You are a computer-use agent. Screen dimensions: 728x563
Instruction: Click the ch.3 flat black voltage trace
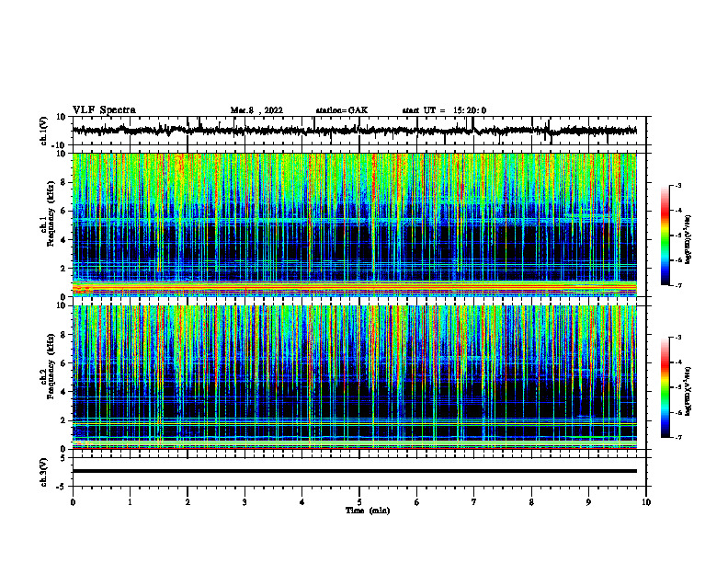click(x=354, y=471)
